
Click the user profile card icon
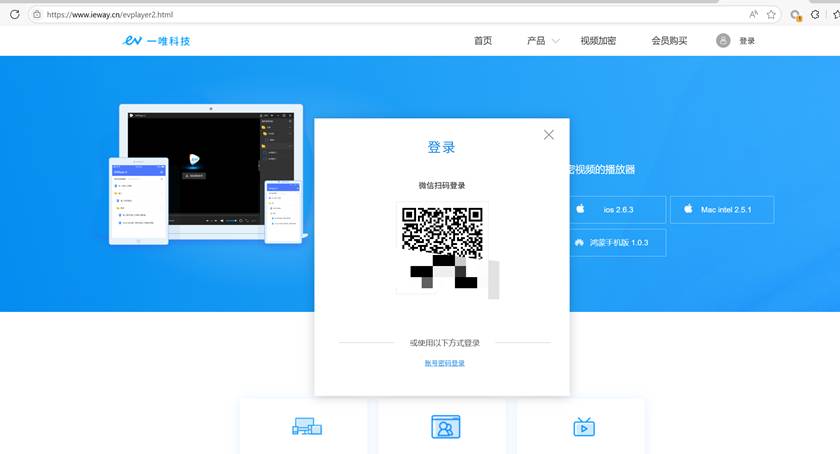(x=446, y=427)
